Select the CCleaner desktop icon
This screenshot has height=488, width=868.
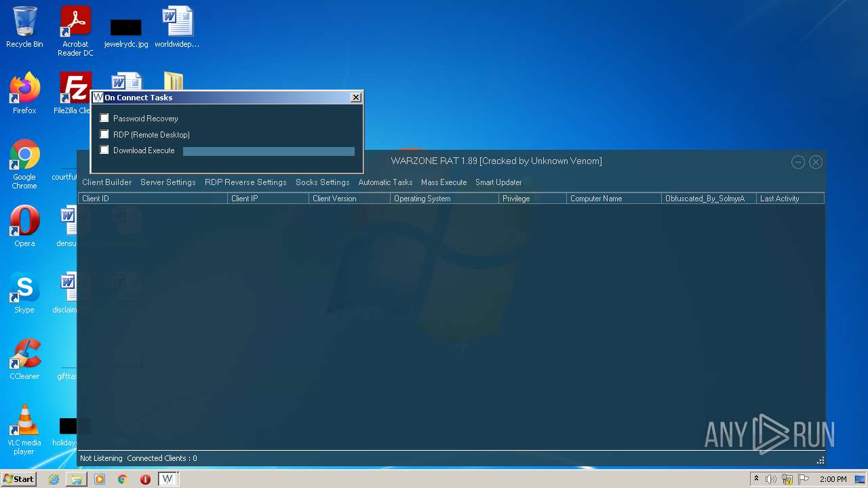click(x=24, y=359)
